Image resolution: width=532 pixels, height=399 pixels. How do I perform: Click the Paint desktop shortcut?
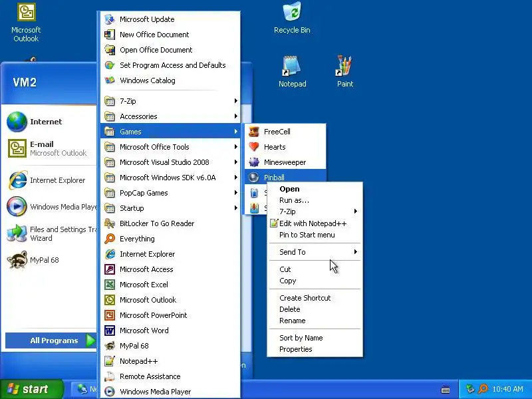click(344, 71)
